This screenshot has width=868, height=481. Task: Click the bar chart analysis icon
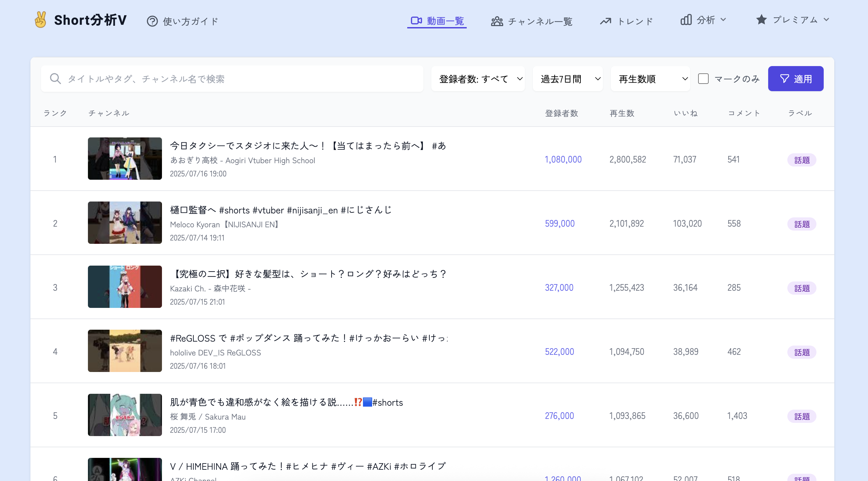coord(686,19)
